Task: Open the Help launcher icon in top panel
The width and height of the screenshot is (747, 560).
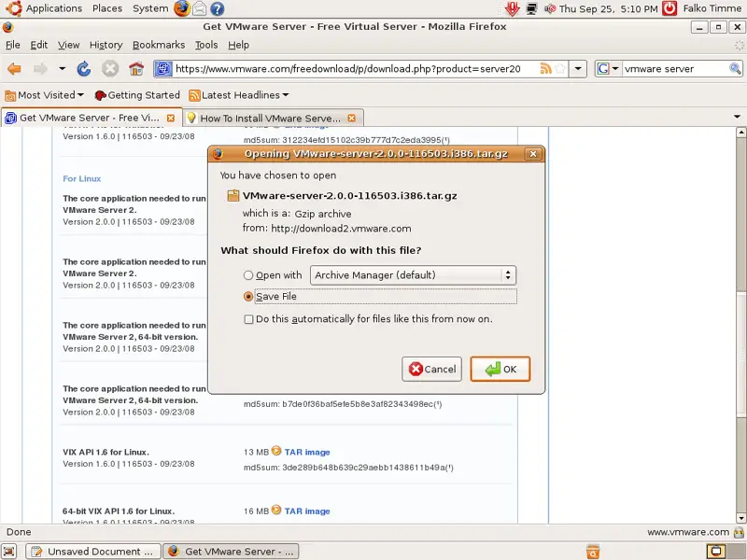Action: pos(218,8)
